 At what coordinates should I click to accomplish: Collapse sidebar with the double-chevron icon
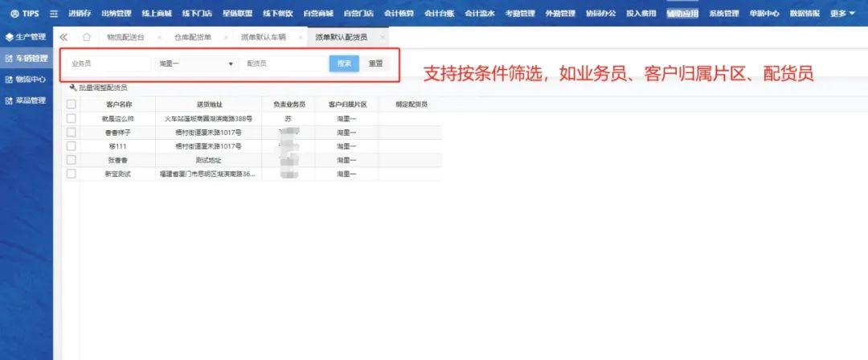pyautogui.click(x=64, y=37)
